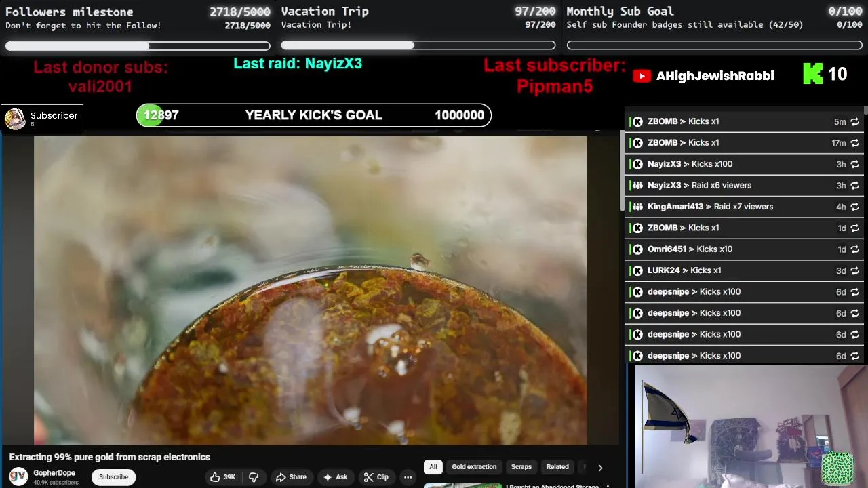Click the Kick icon beside LURK24

tap(637, 270)
